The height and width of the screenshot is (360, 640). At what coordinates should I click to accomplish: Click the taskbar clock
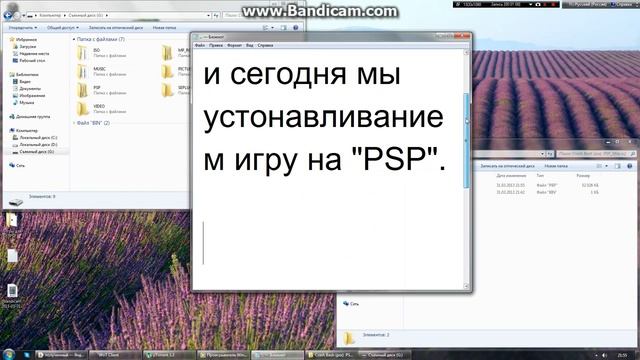[x=622, y=355]
